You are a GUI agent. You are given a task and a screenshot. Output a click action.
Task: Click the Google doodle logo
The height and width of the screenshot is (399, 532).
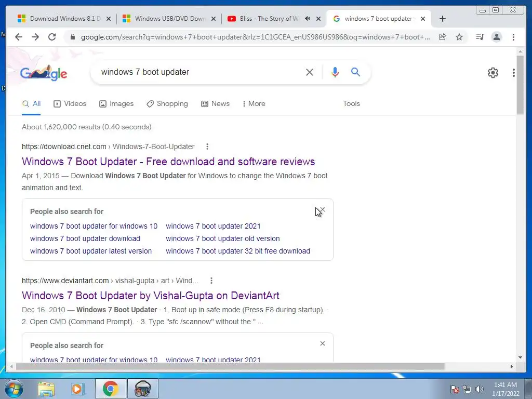(44, 73)
